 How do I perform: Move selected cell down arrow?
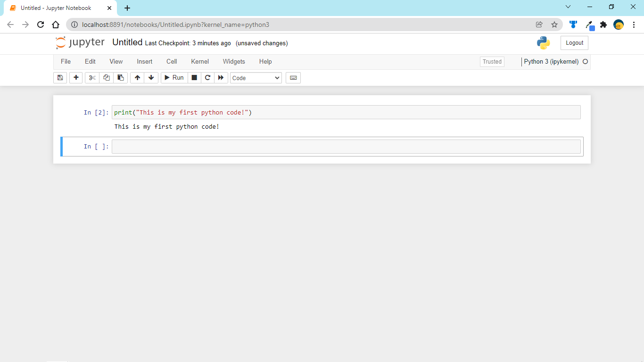(x=151, y=78)
